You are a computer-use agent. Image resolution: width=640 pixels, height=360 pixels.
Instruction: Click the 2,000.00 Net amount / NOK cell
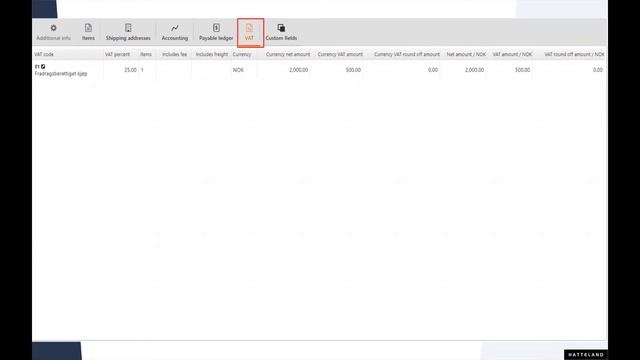[474, 70]
